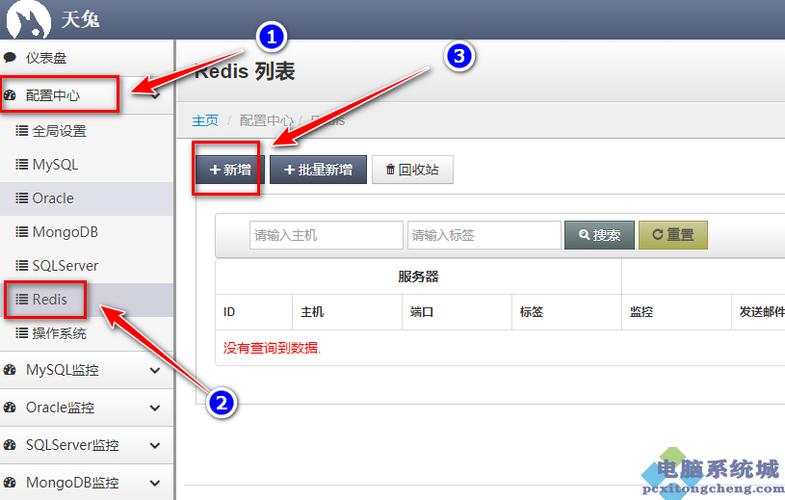Image resolution: width=785 pixels, height=500 pixels.
Task: Click the 搜索 search button
Action: [599, 235]
